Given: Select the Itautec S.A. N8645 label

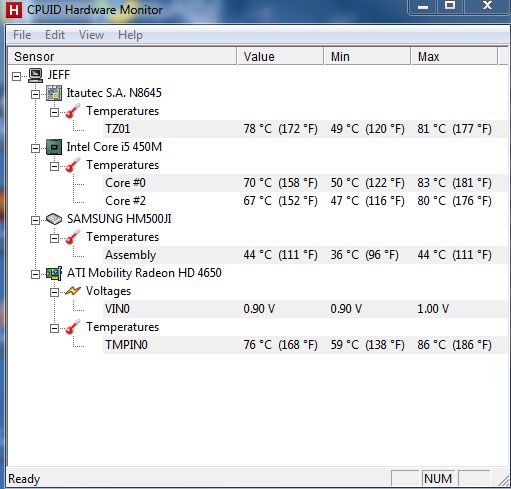Looking at the screenshot, I should pos(114,93).
